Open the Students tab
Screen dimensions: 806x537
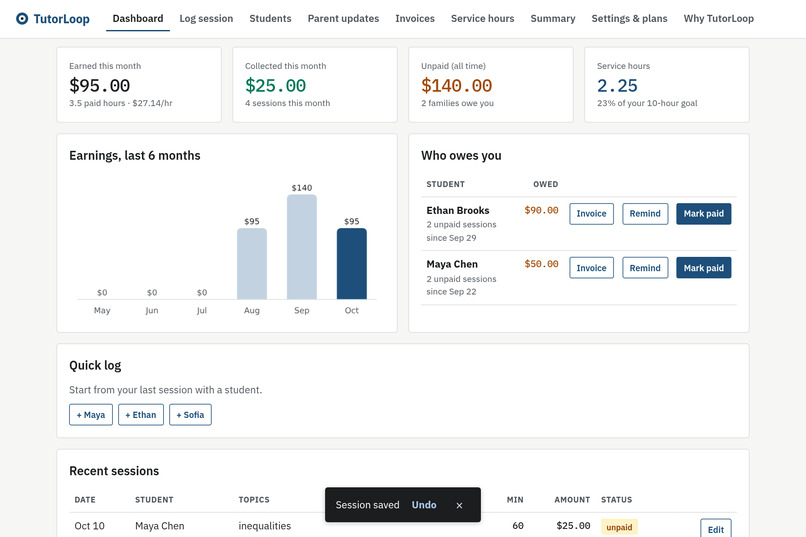click(x=270, y=18)
